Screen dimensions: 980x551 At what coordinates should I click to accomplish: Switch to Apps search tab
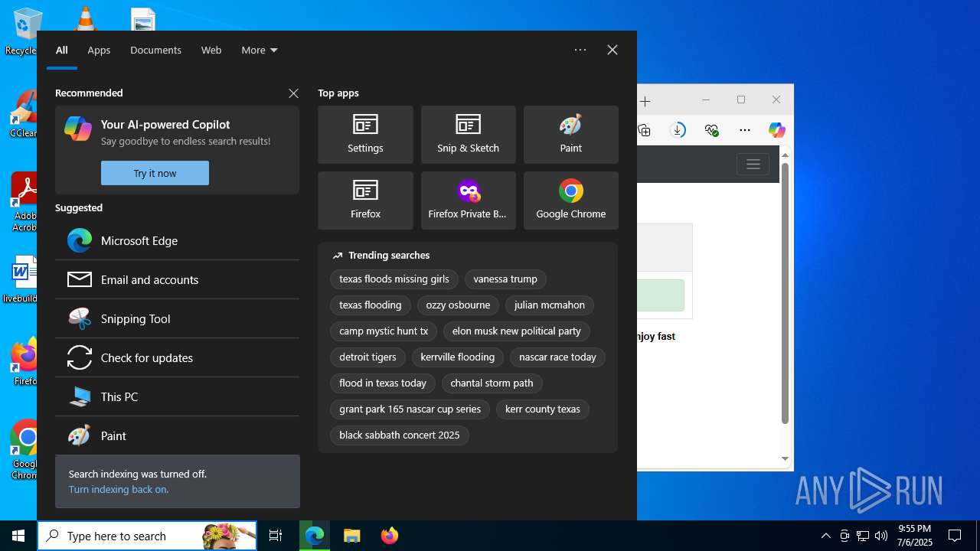pyautogui.click(x=99, y=50)
